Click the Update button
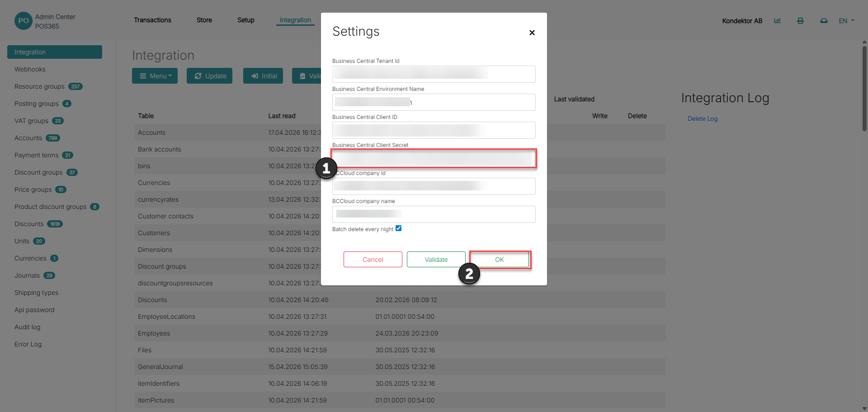This screenshot has height=412, width=868. (209, 76)
